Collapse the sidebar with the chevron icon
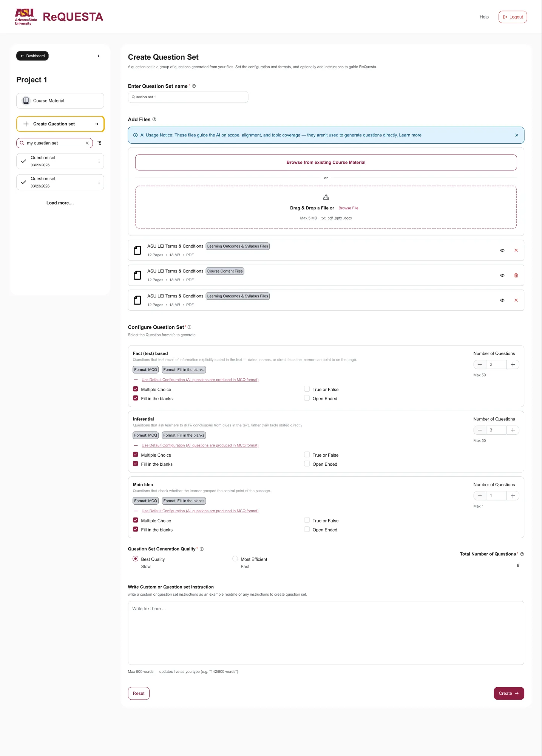542x756 pixels. click(99, 56)
